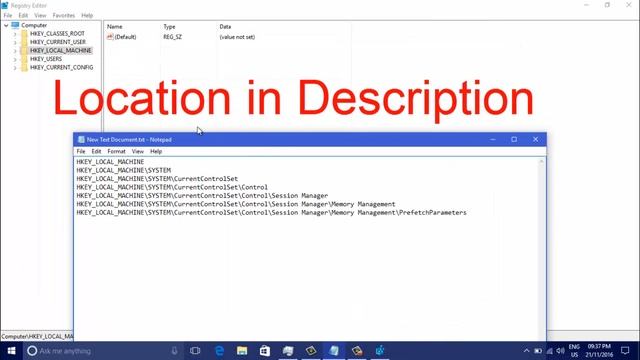Open the Action Center notifications icon
Image resolution: width=640 pixels, height=360 pixels.
[625, 351]
